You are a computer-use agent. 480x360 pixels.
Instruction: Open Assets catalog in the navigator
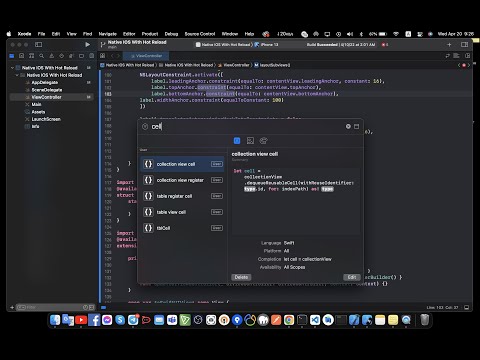coord(38,112)
